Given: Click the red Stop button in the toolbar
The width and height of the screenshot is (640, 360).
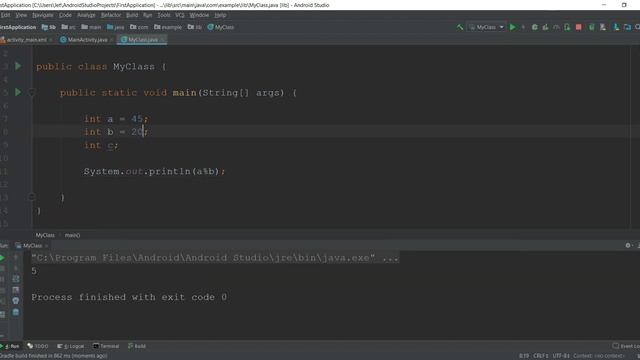Looking at the screenshot, I should [x=578, y=27].
